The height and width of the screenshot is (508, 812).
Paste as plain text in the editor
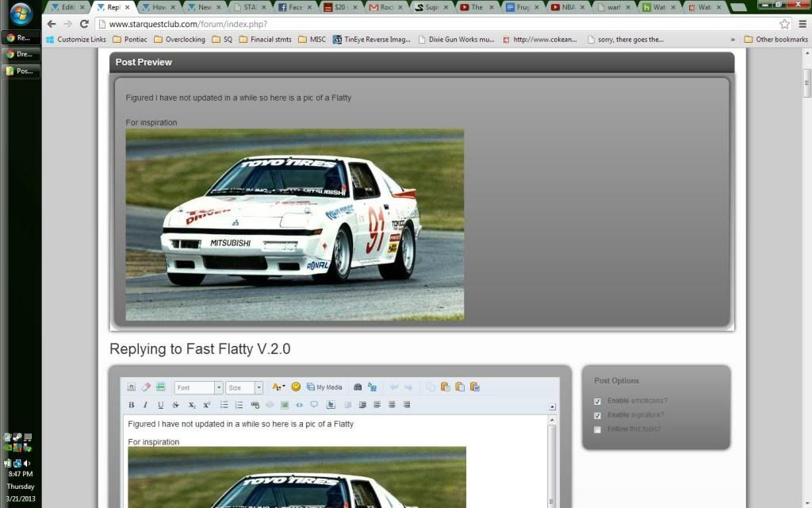(x=460, y=387)
